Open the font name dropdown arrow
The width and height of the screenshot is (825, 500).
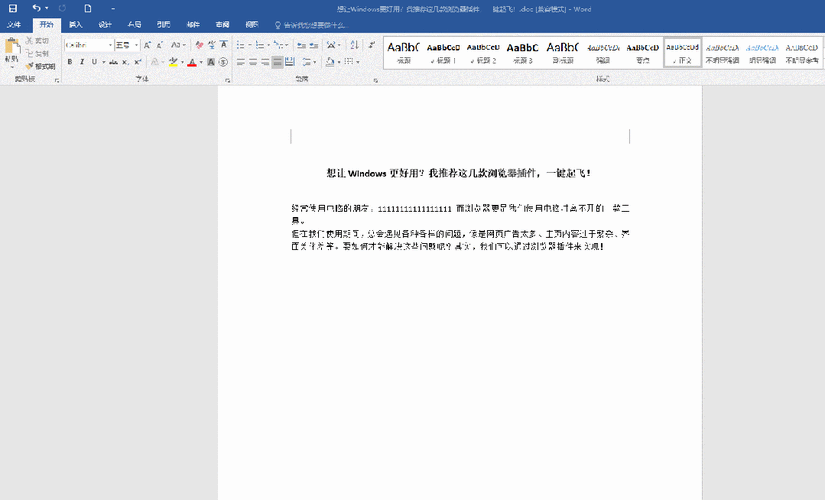tap(110, 45)
